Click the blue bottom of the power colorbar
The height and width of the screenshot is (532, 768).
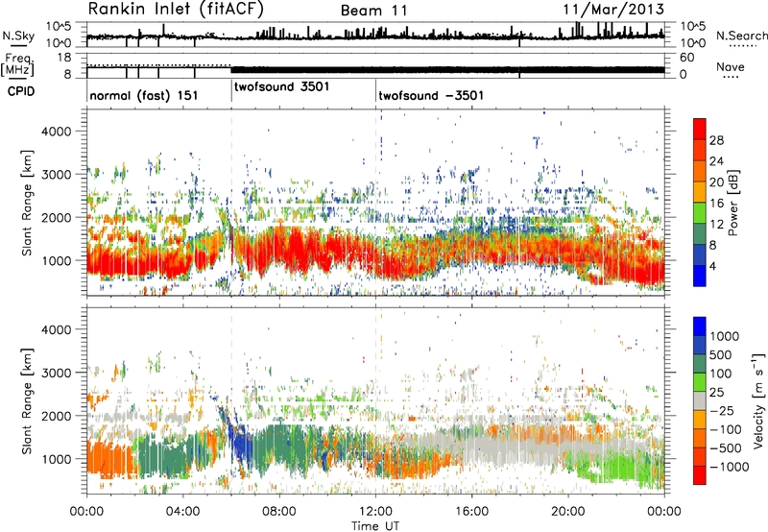[700, 278]
